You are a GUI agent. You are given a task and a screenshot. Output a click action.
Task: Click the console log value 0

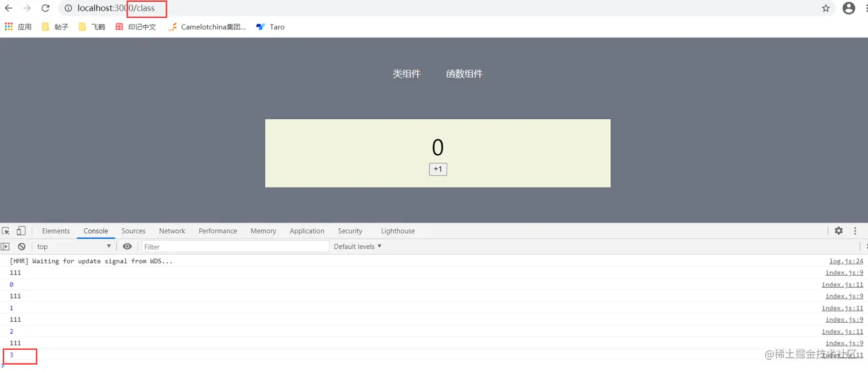(11, 284)
